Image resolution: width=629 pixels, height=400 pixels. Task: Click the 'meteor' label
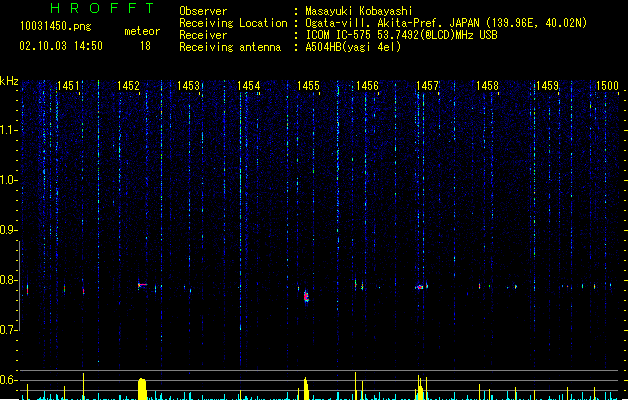[x=142, y=31]
